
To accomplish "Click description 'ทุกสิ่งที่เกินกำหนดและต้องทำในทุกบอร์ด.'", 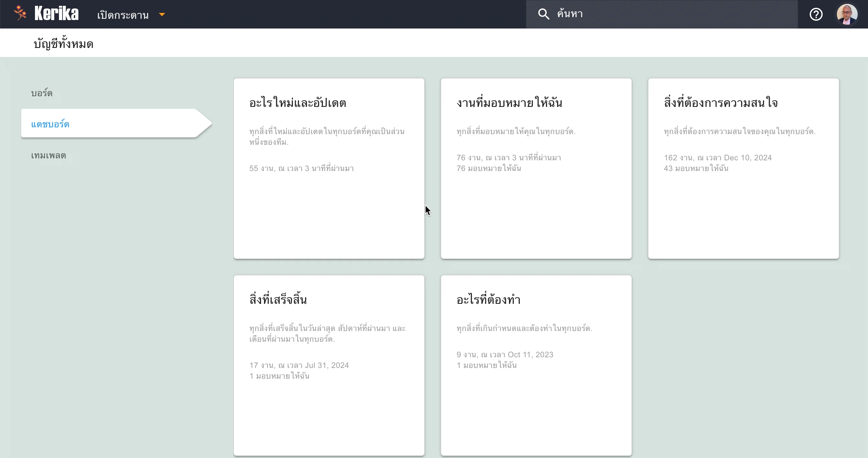I will (524, 328).
